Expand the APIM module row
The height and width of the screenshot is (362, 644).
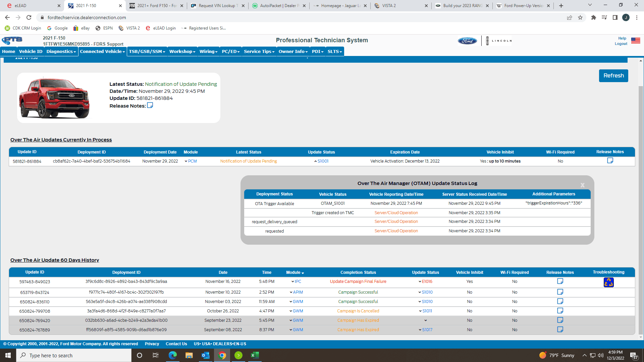click(291, 292)
